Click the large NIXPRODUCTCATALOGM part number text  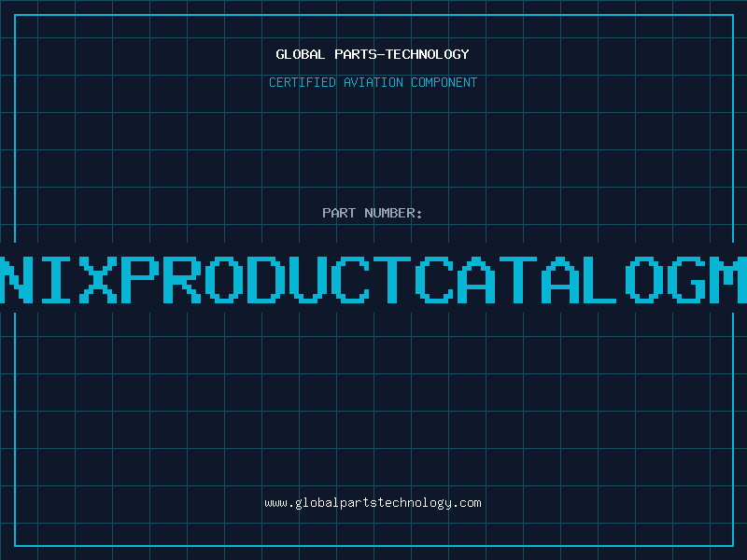373,280
